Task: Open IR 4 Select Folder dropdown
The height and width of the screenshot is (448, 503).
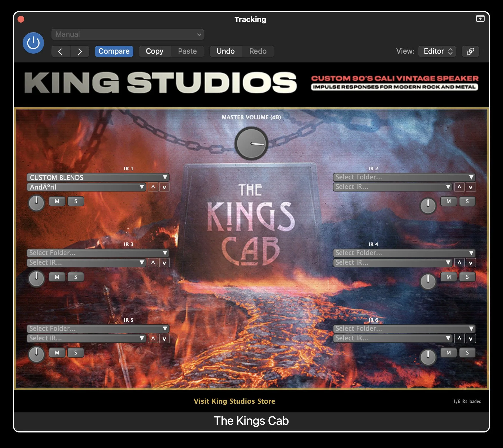Action: 404,253
